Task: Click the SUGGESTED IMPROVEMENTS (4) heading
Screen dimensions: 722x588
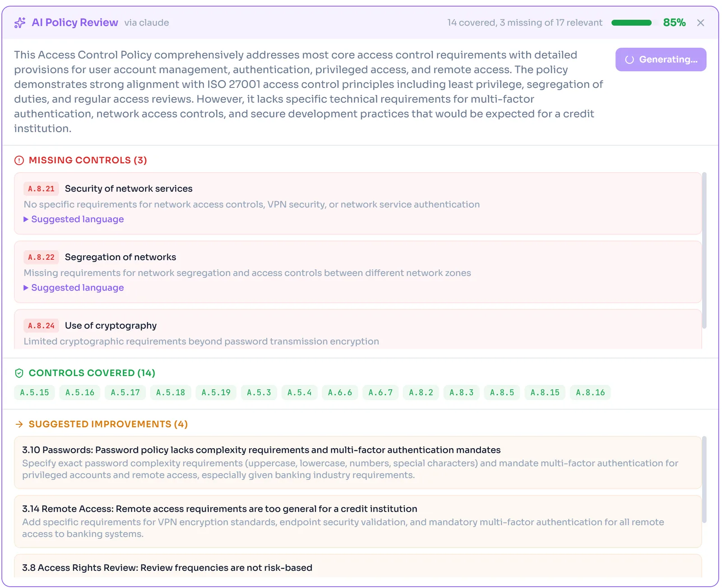Action: [108, 424]
